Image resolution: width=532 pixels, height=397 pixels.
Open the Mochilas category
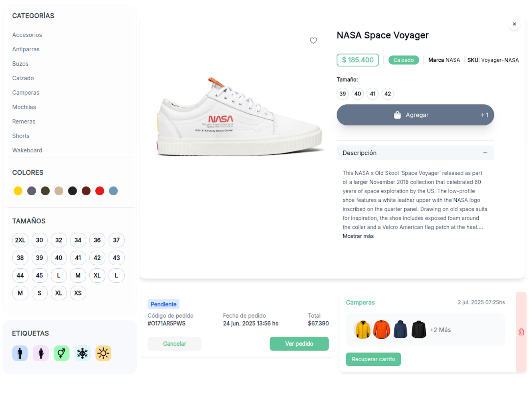(x=24, y=107)
